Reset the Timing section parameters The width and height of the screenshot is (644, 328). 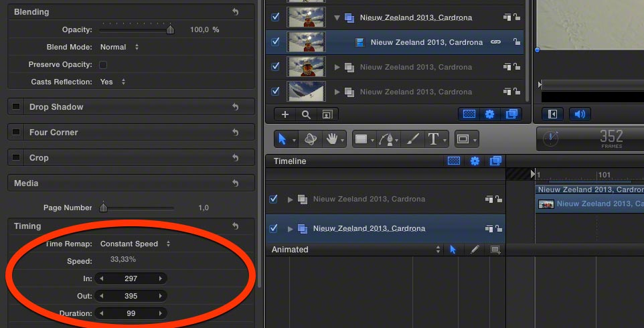pos(236,226)
